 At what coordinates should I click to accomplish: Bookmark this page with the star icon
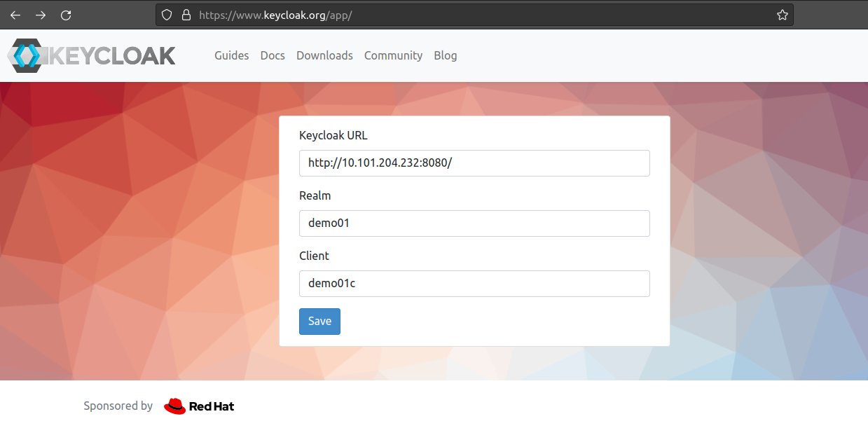coord(783,15)
